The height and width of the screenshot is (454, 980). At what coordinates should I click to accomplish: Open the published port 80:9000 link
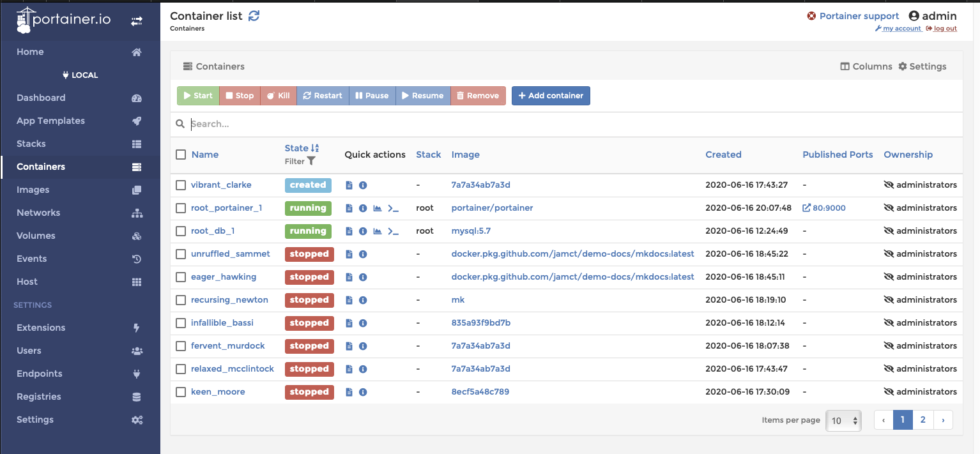pos(829,208)
